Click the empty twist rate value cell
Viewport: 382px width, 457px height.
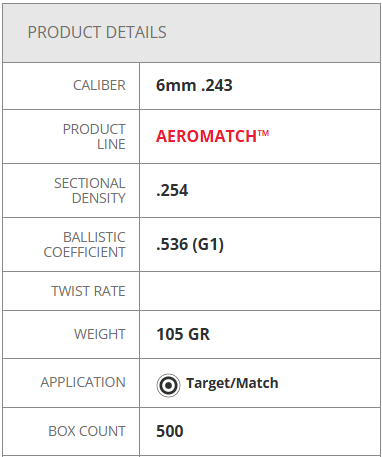[260, 291]
